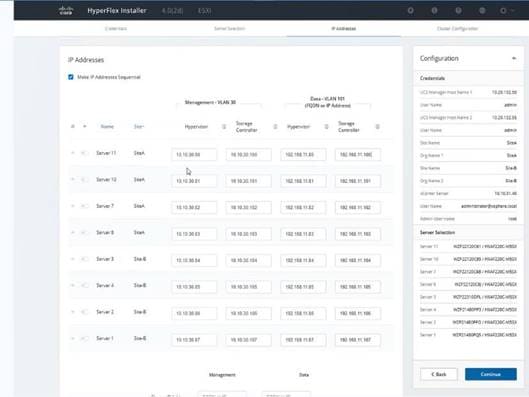529x397 pixels.
Task: Click icon beside Data Hypervisor column header
Action: 327,126
